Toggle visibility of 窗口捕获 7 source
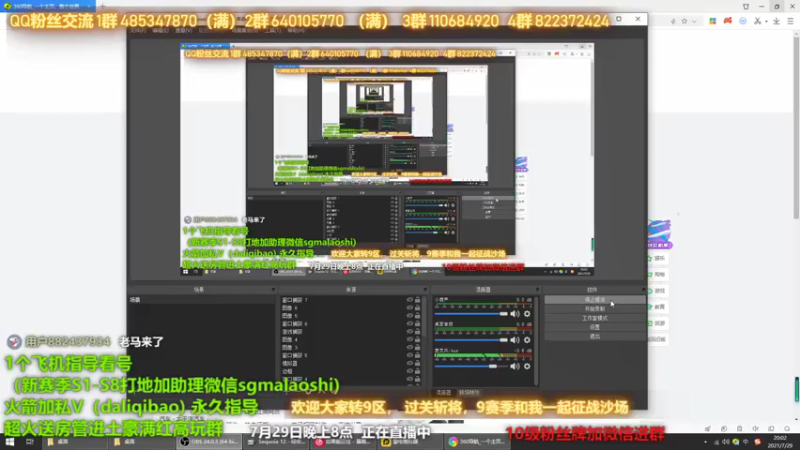800x450 pixels. [410, 300]
